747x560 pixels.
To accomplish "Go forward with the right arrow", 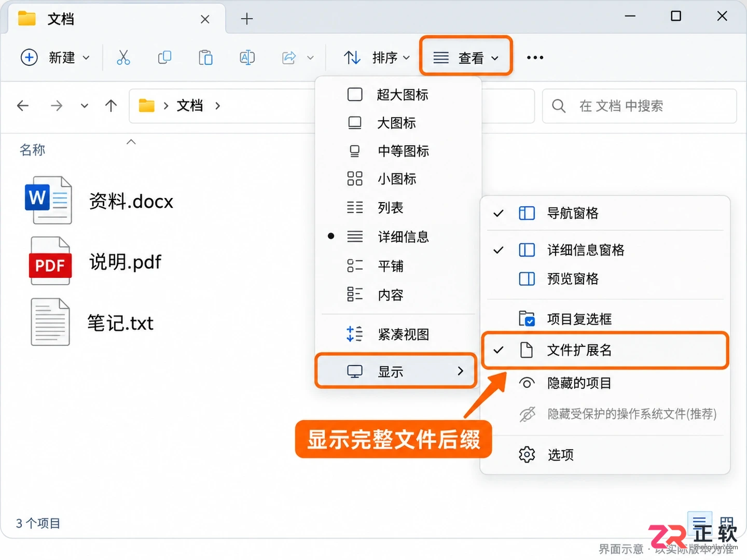I will 57,106.
